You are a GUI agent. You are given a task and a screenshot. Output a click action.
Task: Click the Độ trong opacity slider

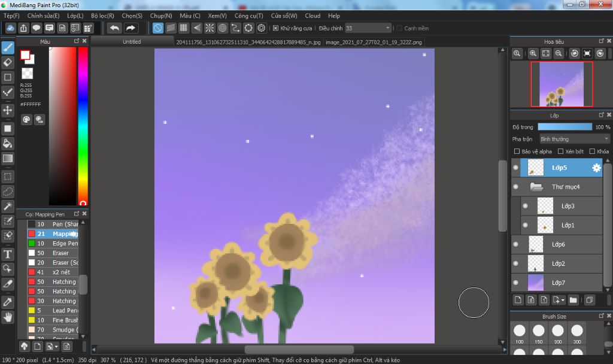(x=565, y=127)
